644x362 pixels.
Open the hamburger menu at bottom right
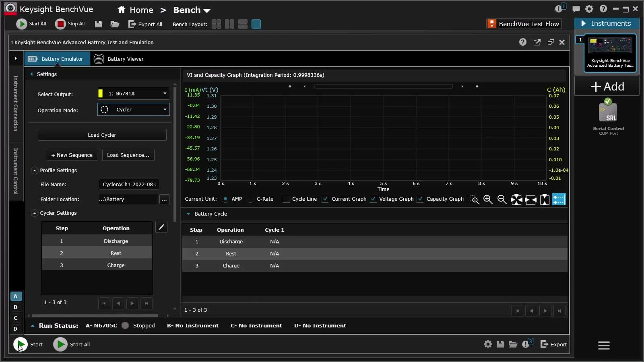pyautogui.click(x=604, y=345)
